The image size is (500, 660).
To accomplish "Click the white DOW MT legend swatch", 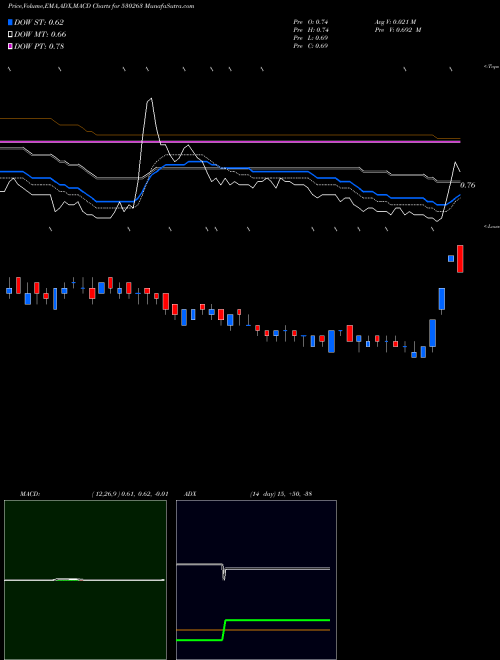I will (x=11, y=34).
